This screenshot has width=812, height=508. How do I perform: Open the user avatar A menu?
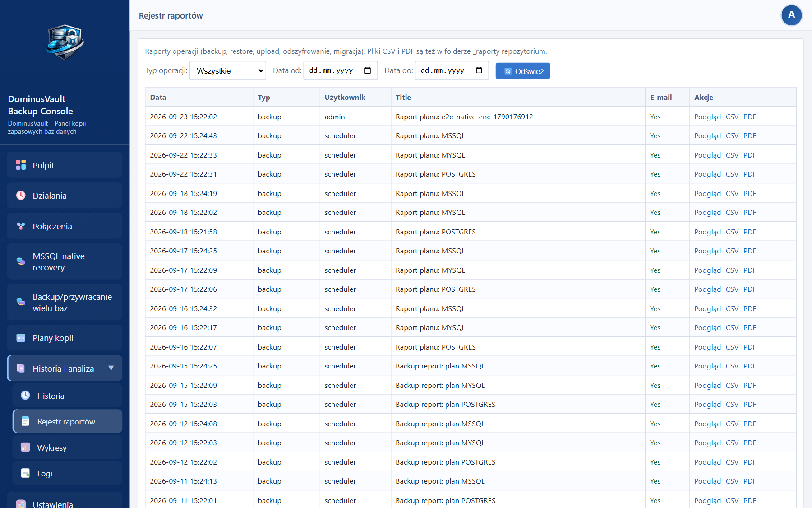(791, 15)
